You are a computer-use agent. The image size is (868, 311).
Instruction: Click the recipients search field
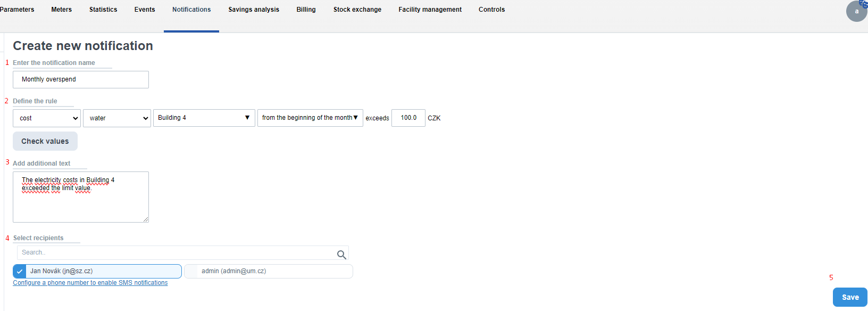point(176,252)
